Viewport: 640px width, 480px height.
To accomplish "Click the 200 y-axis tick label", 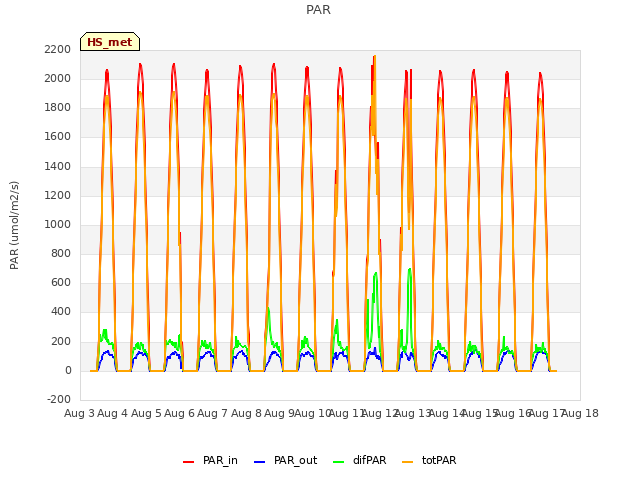I will coord(61,341).
